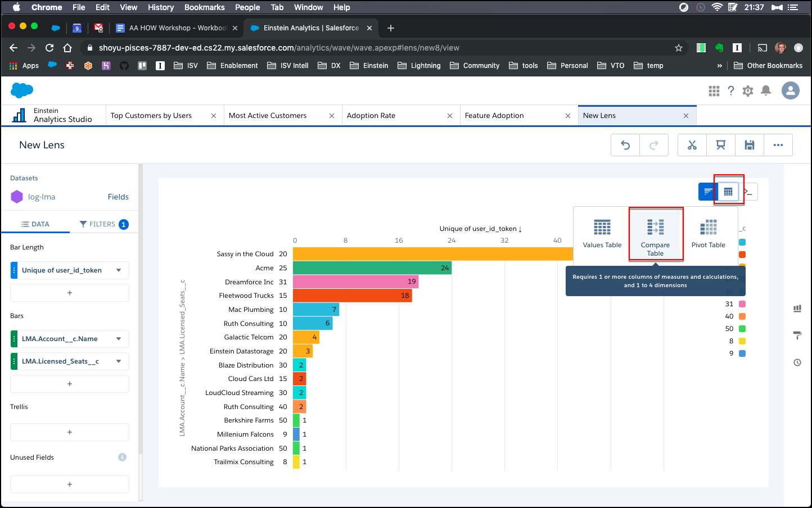This screenshot has height=508, width=812.
Task: Select the Values Table option
Action: [x=602, y=234]
